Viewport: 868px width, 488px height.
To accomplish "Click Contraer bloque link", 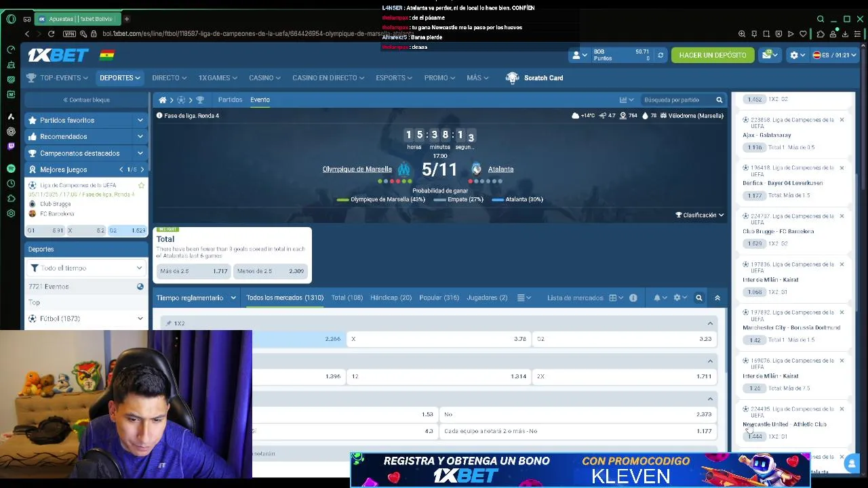I will pos(86,100).
